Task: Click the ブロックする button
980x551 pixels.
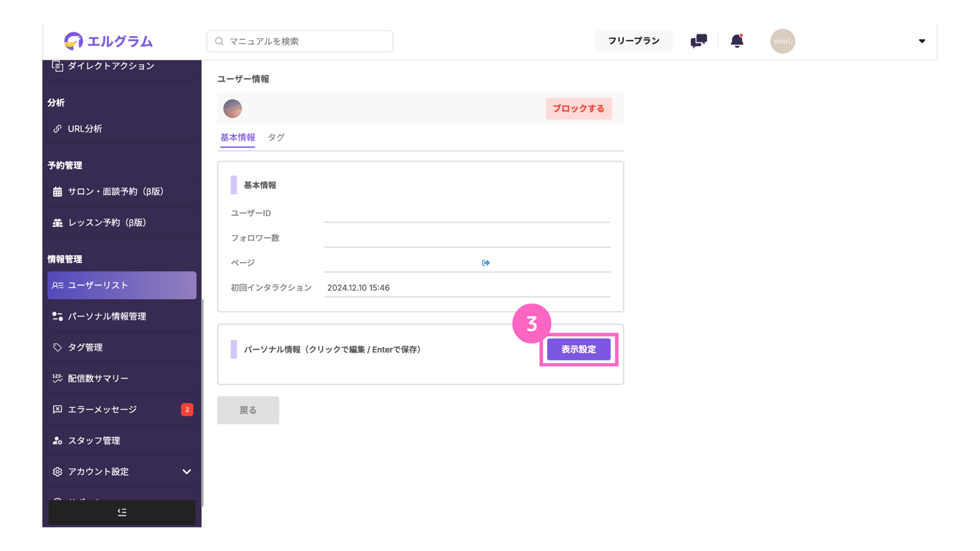Action: 579,109
